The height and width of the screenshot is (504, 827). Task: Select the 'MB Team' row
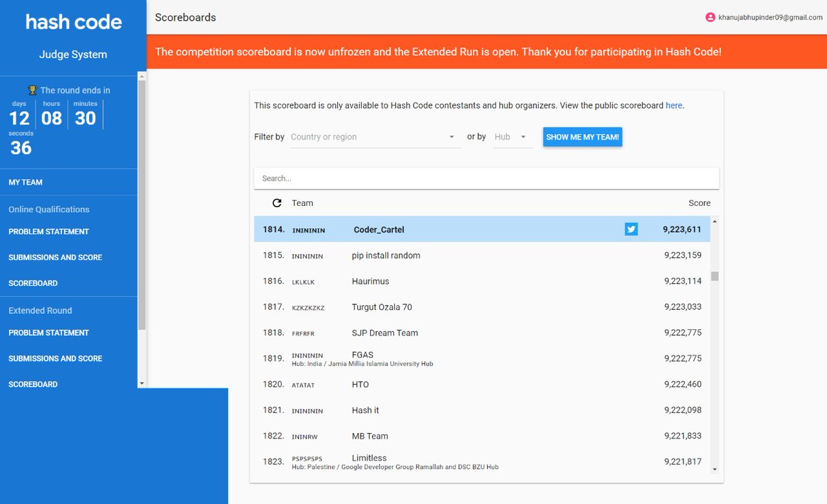tap(482, 436)
